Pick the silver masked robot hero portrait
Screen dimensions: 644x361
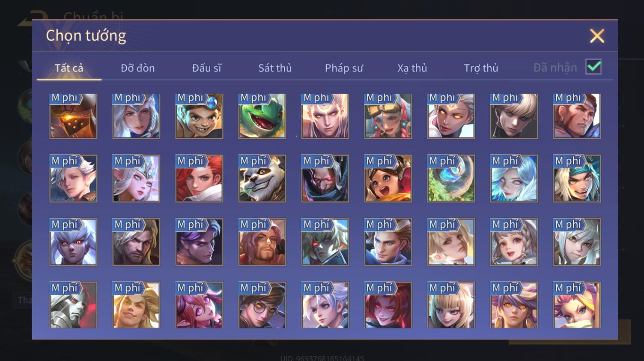coord(73,305)
